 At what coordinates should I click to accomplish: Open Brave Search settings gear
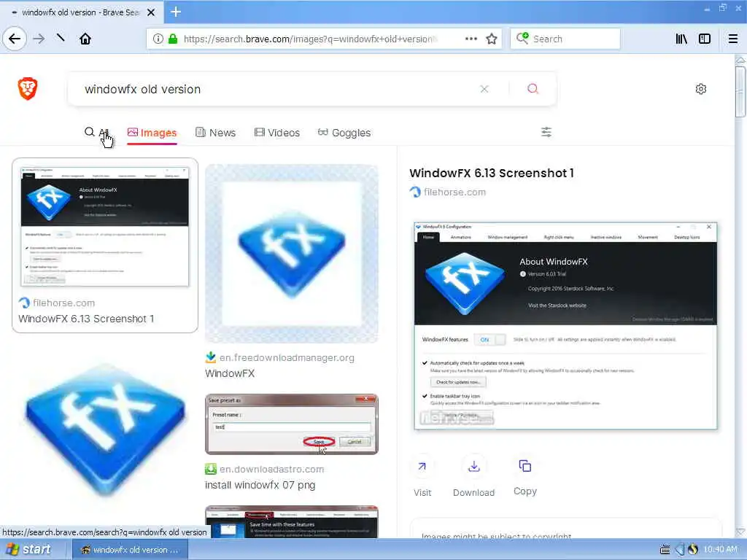701,89
